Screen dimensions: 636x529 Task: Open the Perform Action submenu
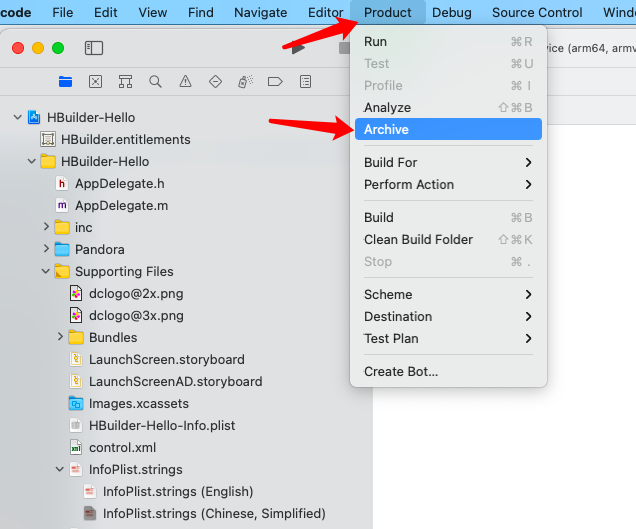pos(448,184)
